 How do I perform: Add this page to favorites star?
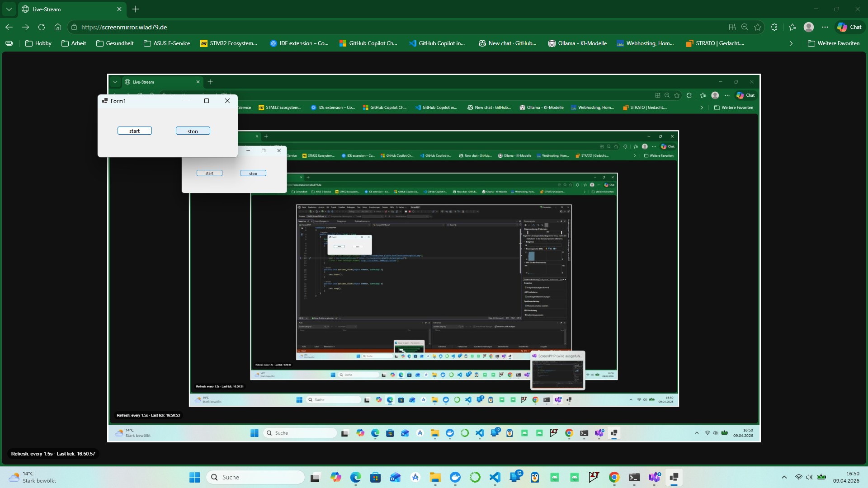tap(758, 27)
